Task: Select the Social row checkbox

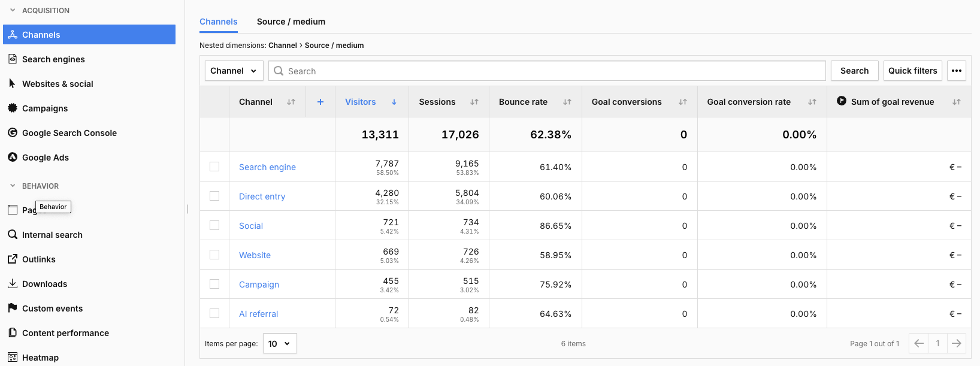Action: coord(214,225)
